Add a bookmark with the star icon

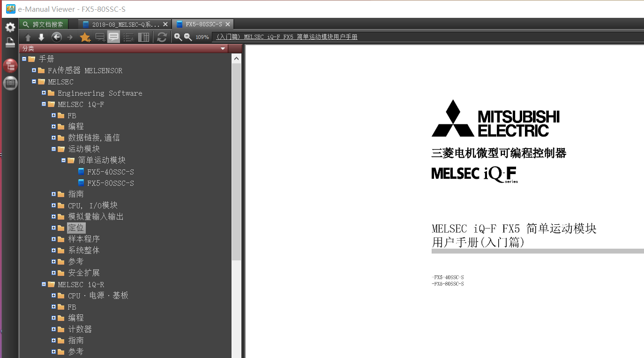[x=85, y=37]
